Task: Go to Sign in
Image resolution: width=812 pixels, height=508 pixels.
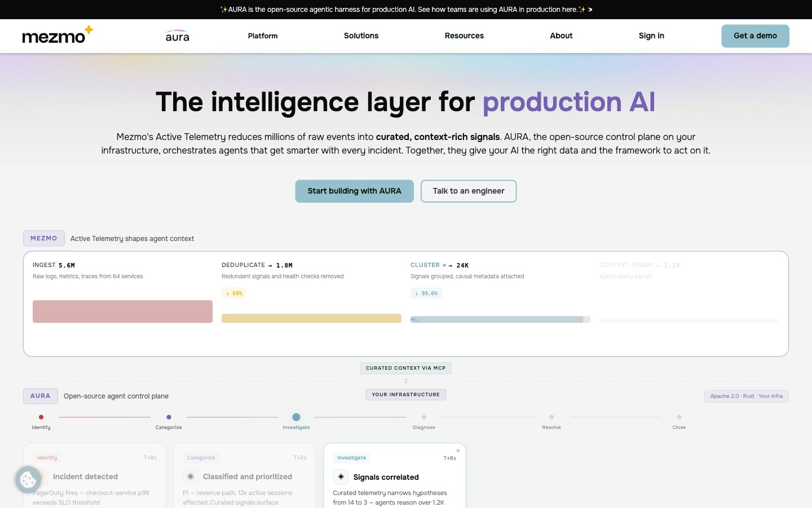Action: [651, 36]
